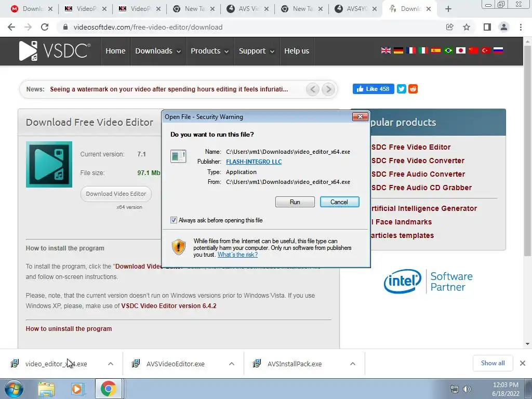The image size is (532, 399).
Task: Open options chevron for AVSVideoEditor.exe download
Action: pyautogui.click(x=232, y=364)
